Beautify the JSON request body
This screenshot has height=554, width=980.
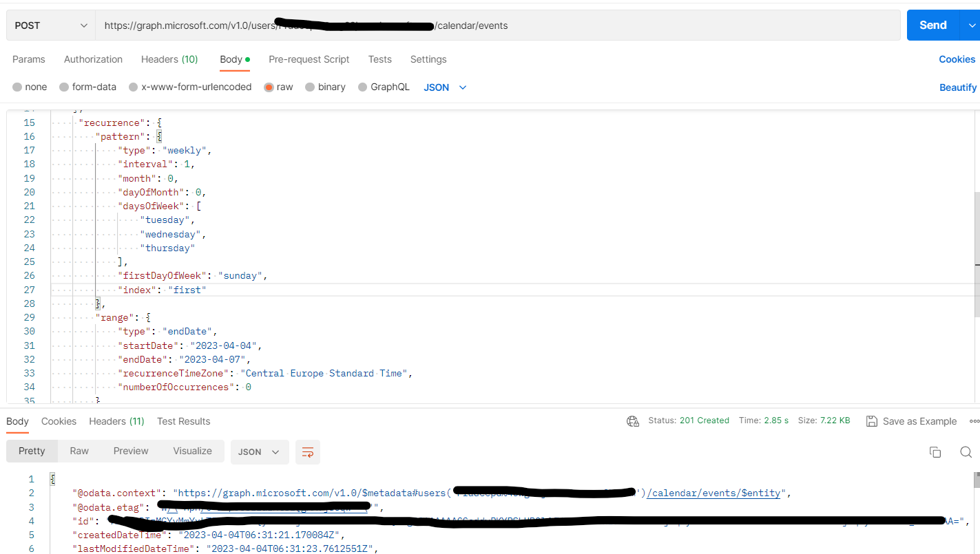pos(957,87)
